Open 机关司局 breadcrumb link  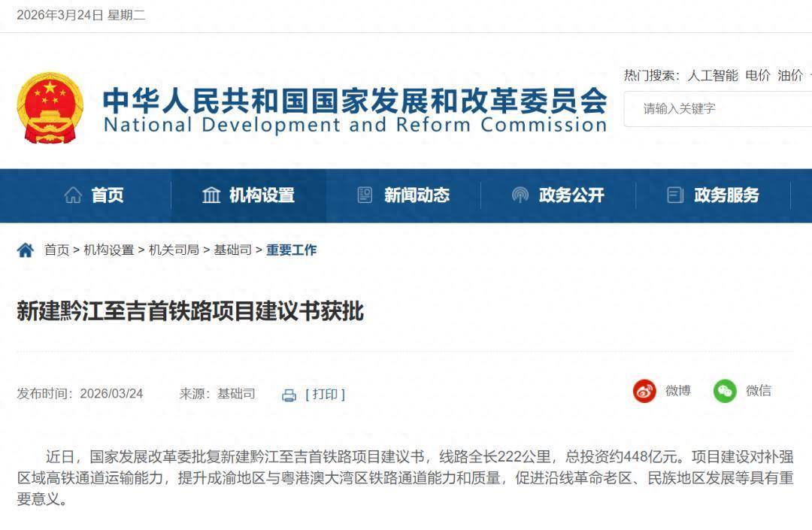coord(174,250)
